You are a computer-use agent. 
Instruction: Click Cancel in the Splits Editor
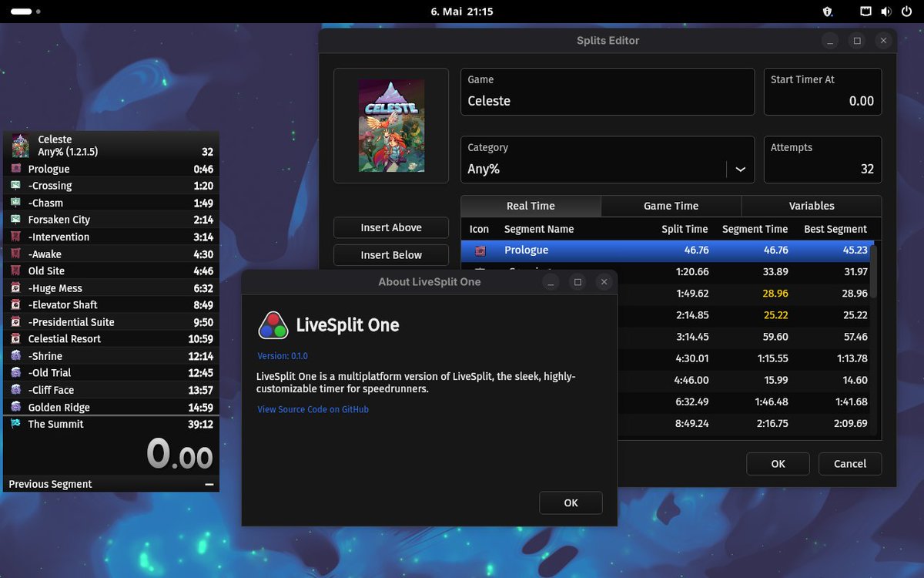(850, 463)
